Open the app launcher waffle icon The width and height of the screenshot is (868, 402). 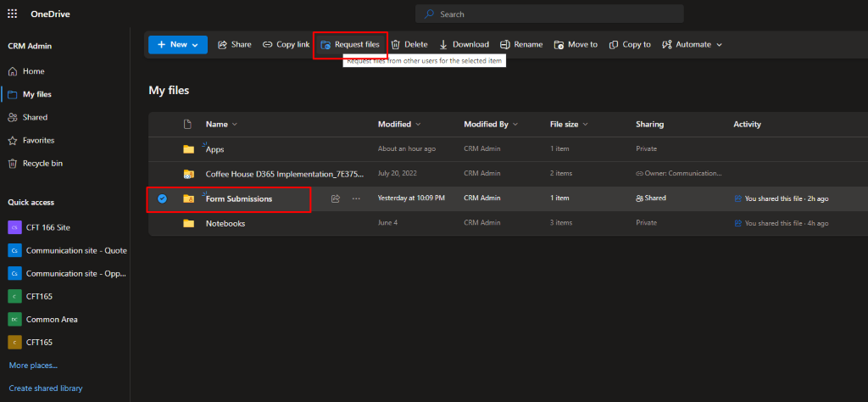point(13,14)
